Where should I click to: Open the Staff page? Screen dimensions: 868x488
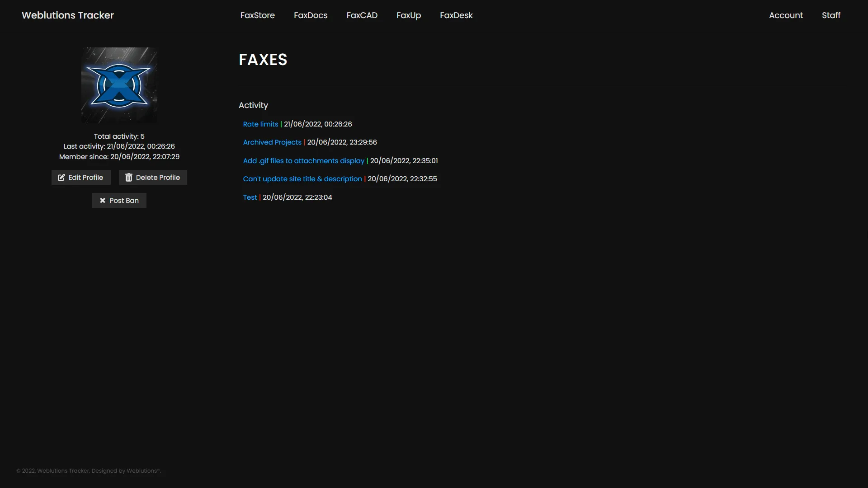click(831, 15)
